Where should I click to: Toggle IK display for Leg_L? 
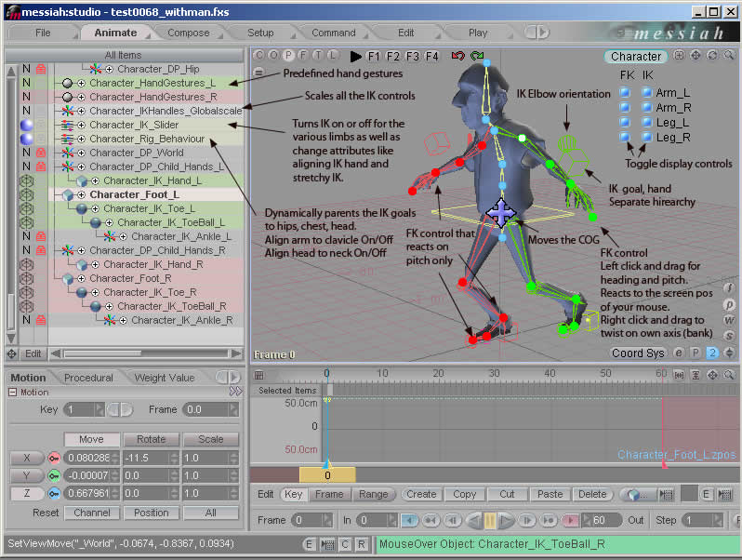[647, 122]
